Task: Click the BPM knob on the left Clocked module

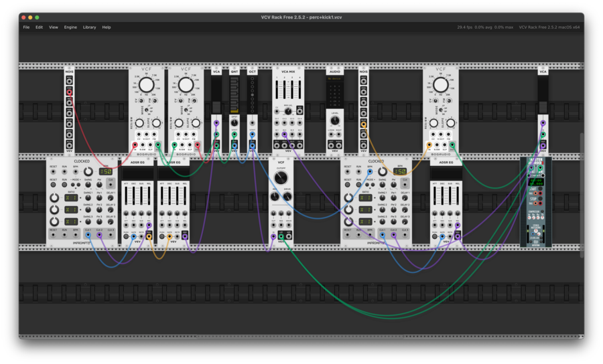Action: [88, 171]
